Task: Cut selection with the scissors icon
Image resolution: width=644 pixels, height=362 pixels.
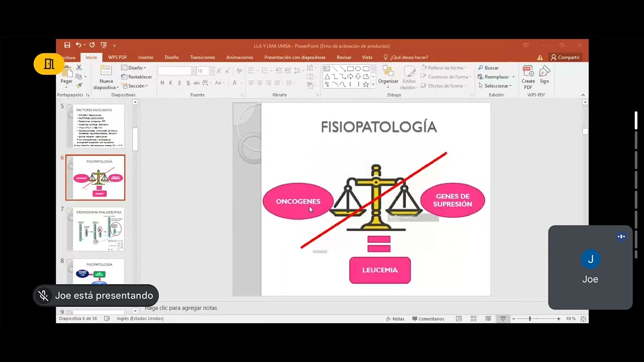Action: [x=79, y=68]
